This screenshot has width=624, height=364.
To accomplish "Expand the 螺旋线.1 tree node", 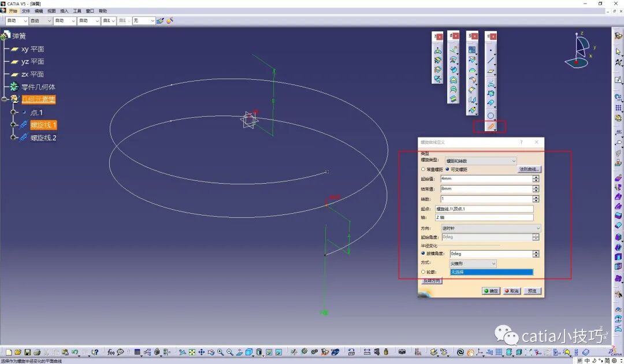I will coord(13,125).
